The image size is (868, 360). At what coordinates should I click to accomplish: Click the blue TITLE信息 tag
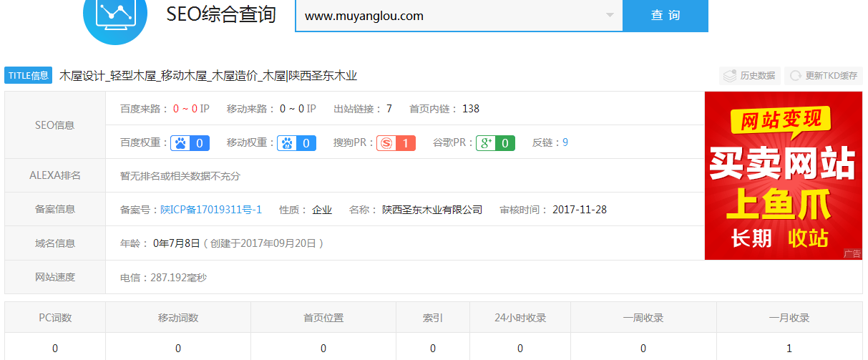click(x=29, y=76)
